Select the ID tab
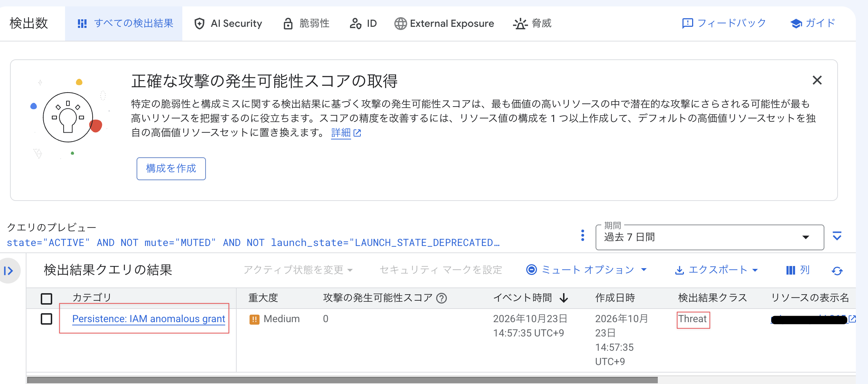 pyautogui.click(x=363, y=24)
